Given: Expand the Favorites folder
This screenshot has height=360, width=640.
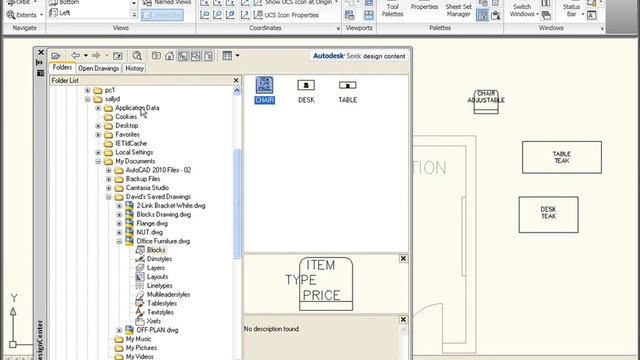Looking at the screenshot, I should [98, 135].
